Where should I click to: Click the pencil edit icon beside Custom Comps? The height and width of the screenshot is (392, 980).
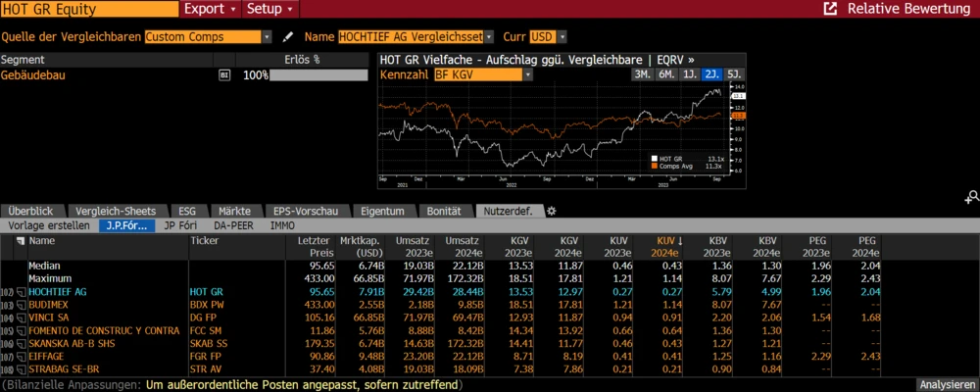[288, 37]
